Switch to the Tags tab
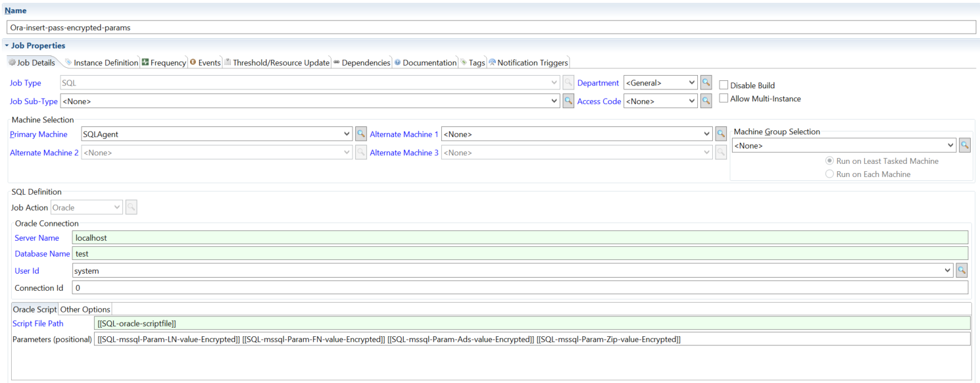The height and width of the screenshot is (383, 980). [x=473, y=63]
